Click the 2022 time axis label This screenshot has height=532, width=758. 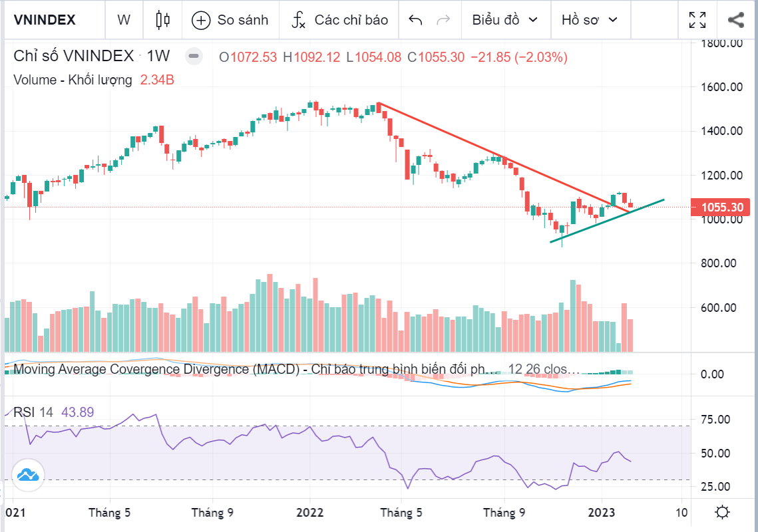pyautogui.click(x=310, y=513)
